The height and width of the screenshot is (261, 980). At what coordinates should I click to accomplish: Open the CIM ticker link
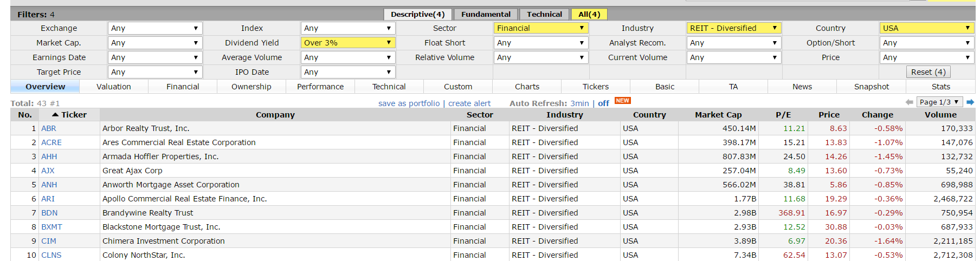49,241
